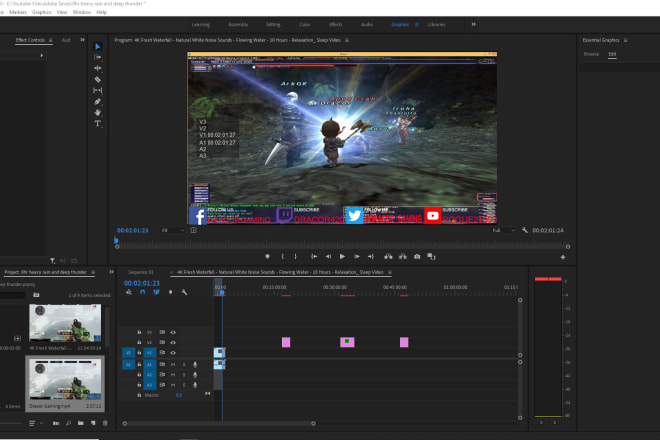Select the Hand tool
The height and width of the screenshot is (440, 660).
[x=98, y=112]
